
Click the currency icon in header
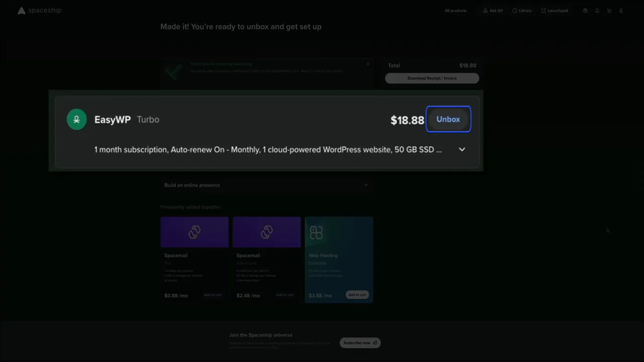[585, 11]
